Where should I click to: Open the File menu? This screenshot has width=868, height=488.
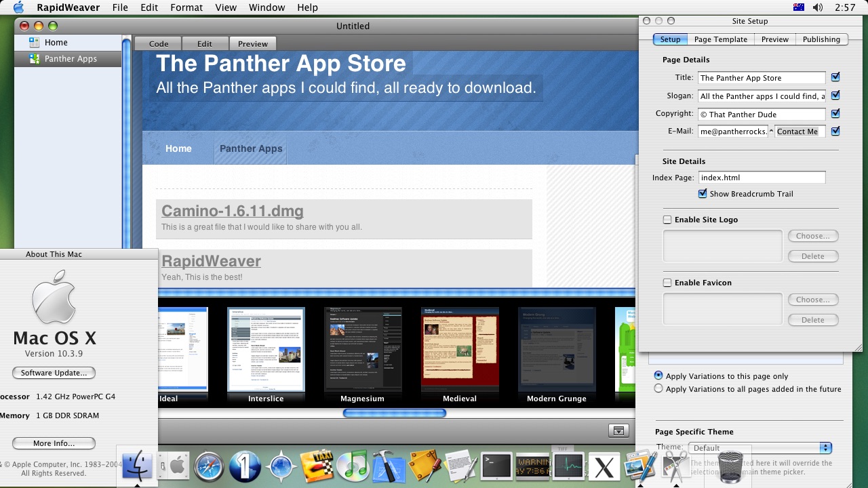(120, 7)
